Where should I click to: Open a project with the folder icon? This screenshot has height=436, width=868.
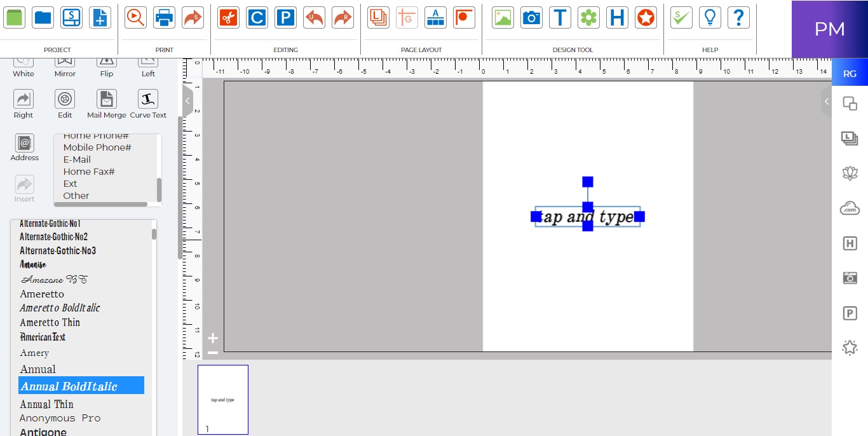coord(43,17)
